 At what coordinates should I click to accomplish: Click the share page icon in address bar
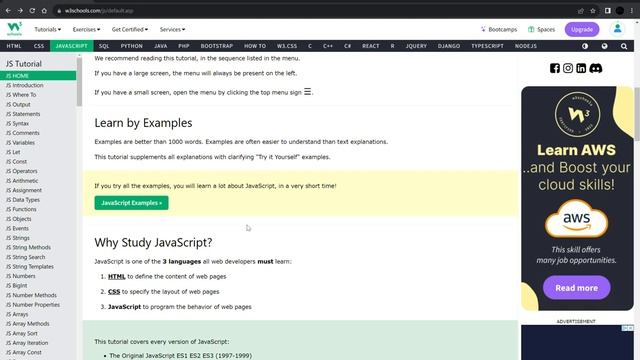click(x=580, y=11)
